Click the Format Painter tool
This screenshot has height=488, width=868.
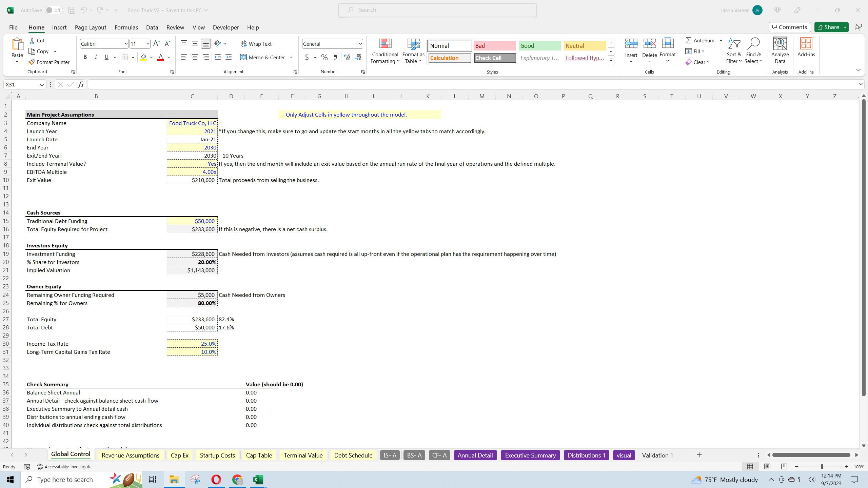[49, 62]
